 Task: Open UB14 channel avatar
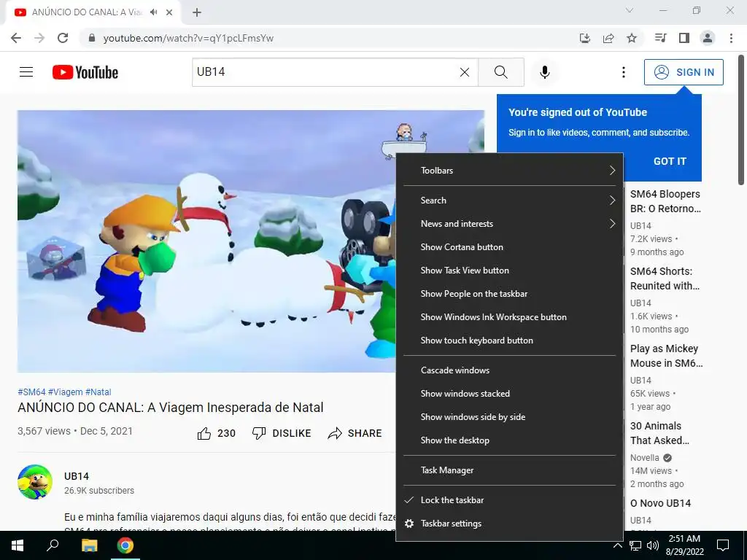(35, 482)
